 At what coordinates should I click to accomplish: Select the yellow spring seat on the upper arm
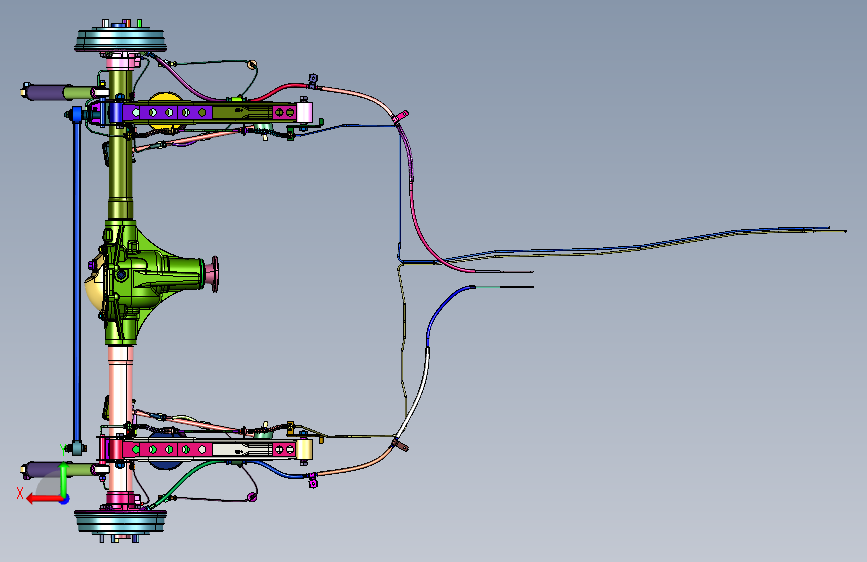pyautogui.click(x=165, y=98)
